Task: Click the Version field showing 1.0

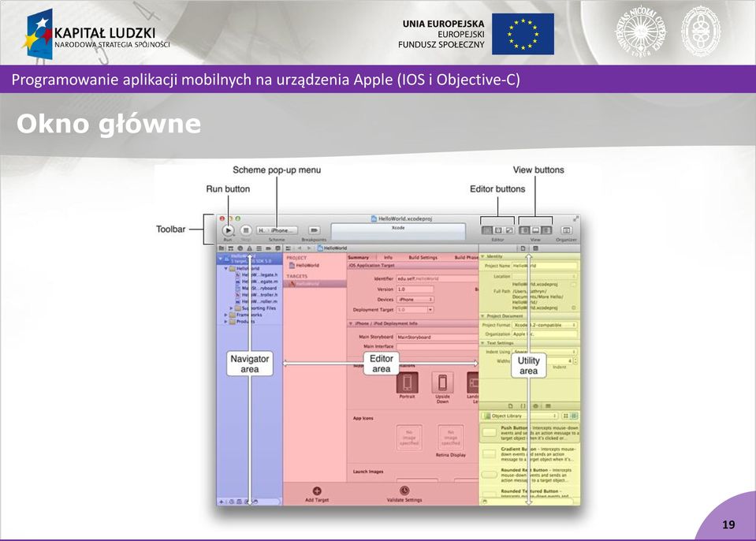Action: pos(415,289)
